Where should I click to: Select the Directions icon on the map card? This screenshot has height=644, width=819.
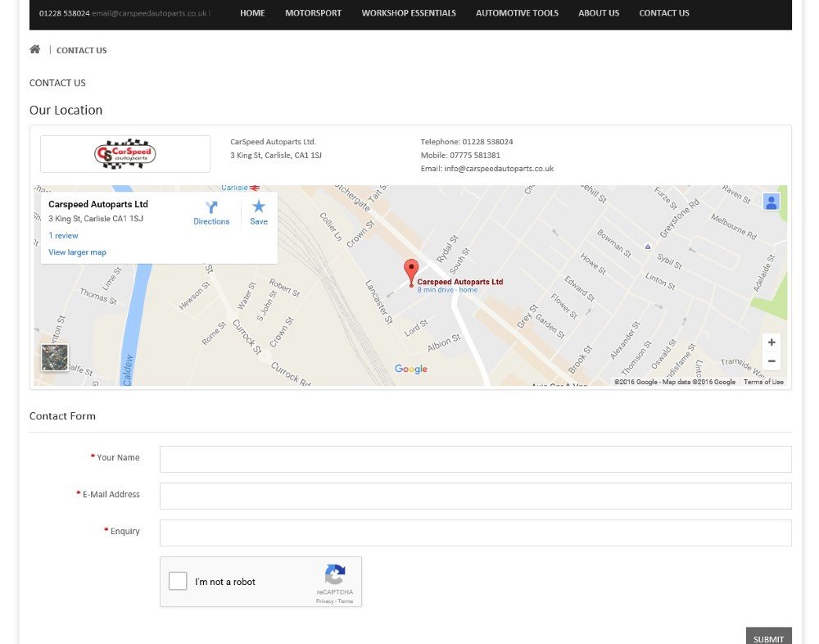[211, 208]
